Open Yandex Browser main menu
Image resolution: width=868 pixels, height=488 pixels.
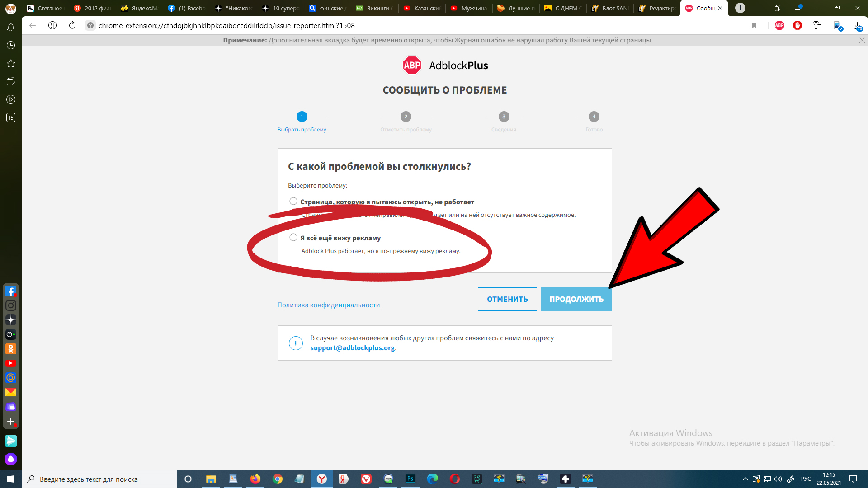click(x=798, y=8)
